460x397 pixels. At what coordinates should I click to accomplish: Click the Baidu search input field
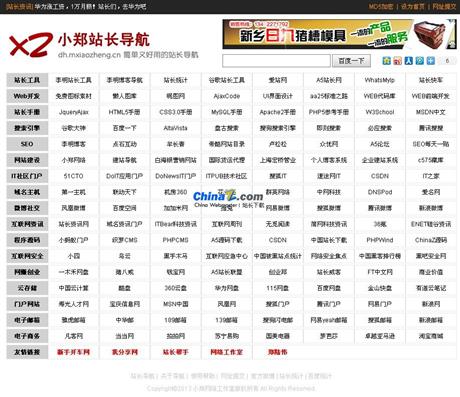[x=276, y=61]
